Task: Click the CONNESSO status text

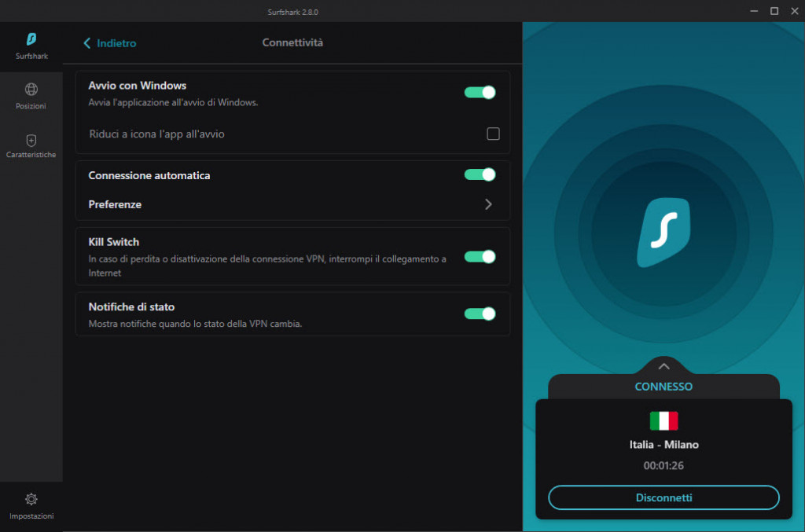Action: click(x=663, y=387)
